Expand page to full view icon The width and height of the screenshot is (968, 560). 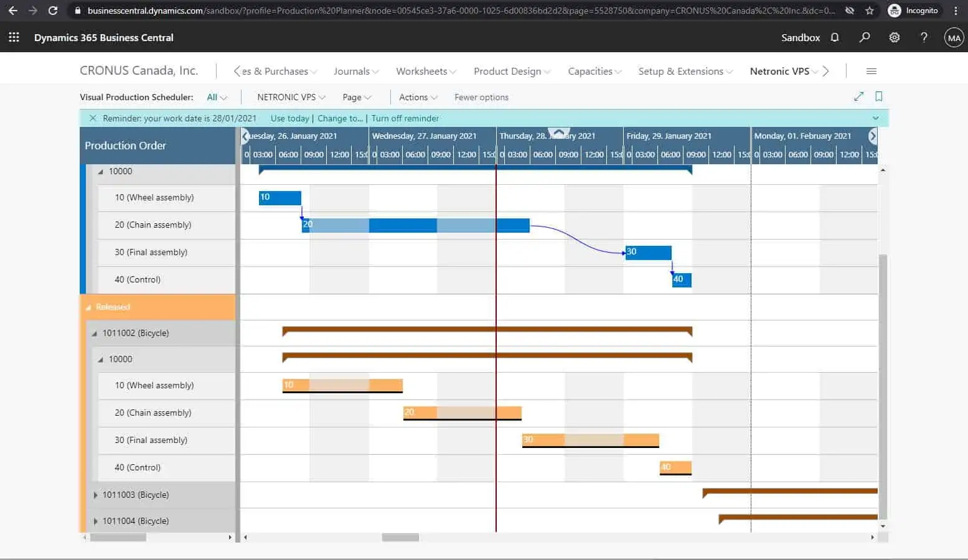coord(859,96)
